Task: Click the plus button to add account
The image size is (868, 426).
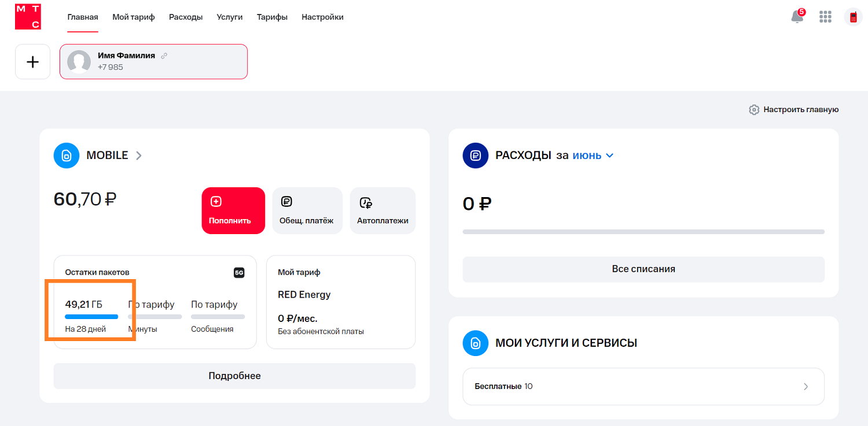Action: [x=32, y=61]
